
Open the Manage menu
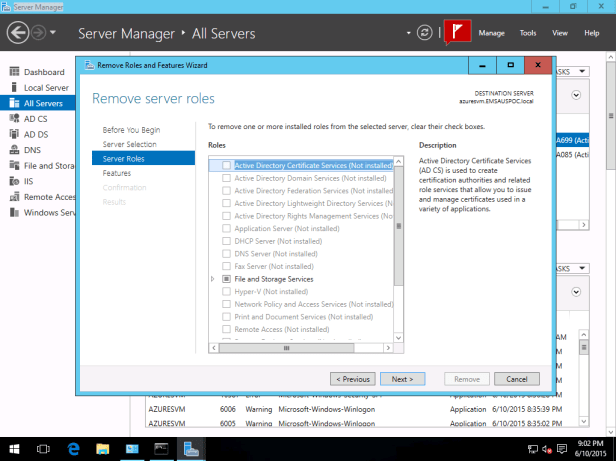(491, 33)
